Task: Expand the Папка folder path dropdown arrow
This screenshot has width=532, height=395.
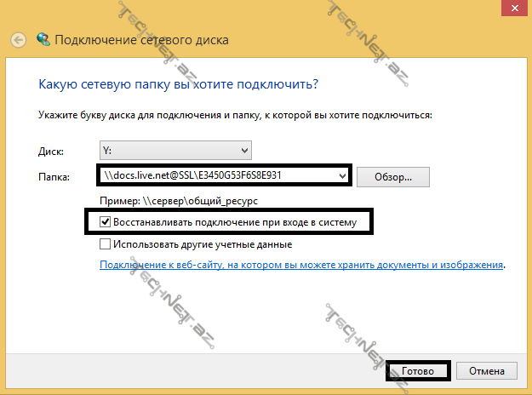Action: [342, 176]
